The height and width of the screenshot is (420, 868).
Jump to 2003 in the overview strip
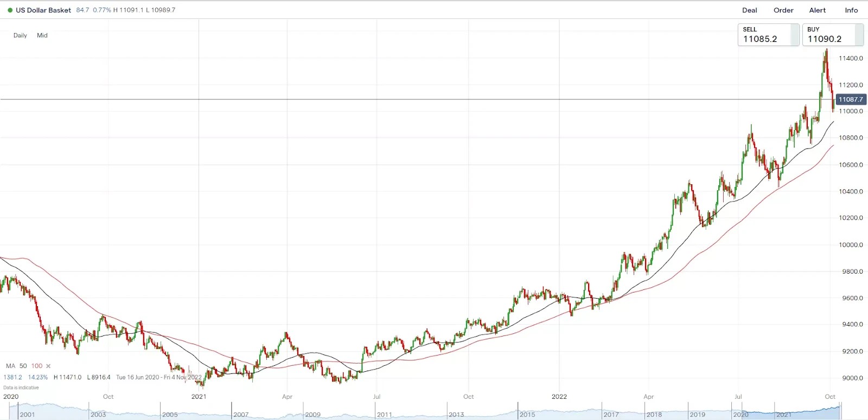[98, 415]
